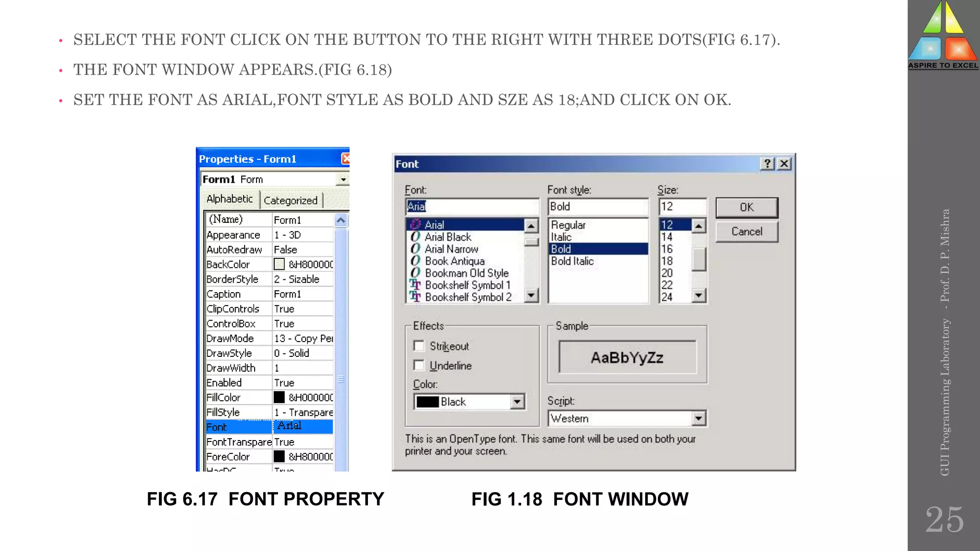The height and width of the screenshot is (551, 980).
Task: Click the BackColor color swatch
Action: click(279, 264)
